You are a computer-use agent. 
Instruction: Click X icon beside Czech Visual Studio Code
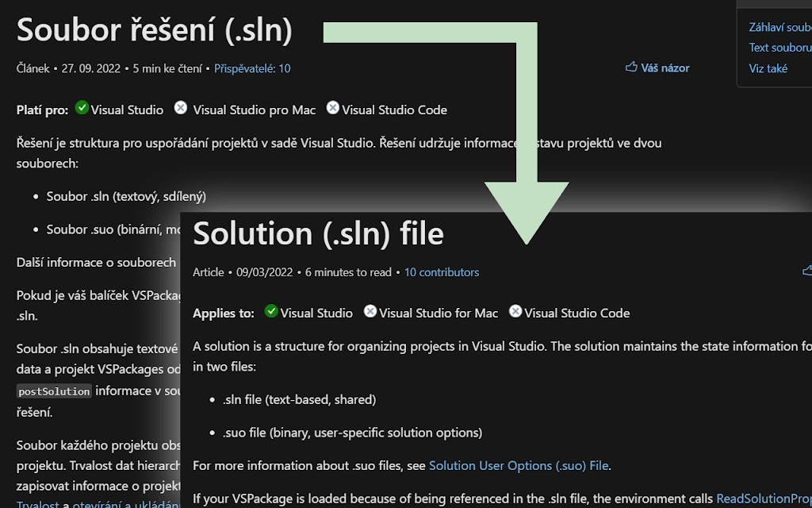(332, 108)
